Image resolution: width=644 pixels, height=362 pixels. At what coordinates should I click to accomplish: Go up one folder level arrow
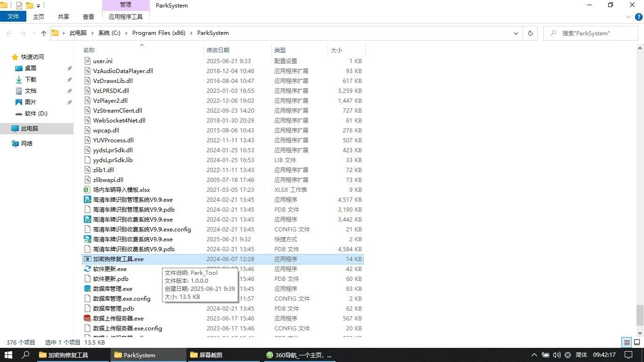click(x=44, y=33)
